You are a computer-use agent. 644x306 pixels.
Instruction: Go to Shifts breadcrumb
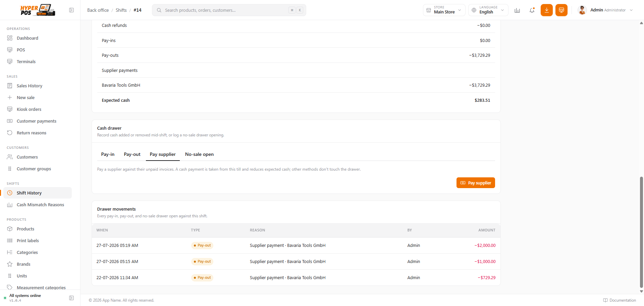(x=121, y=10)
